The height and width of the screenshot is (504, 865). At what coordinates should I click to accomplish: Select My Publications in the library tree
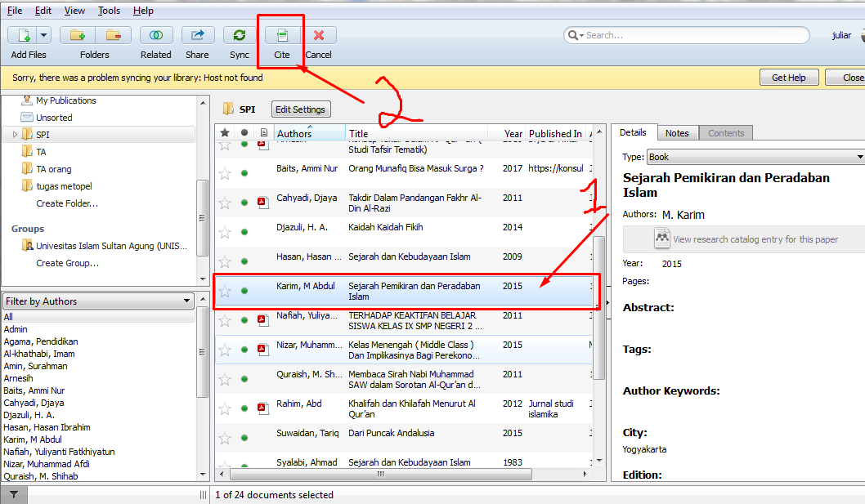click(66, 100)
